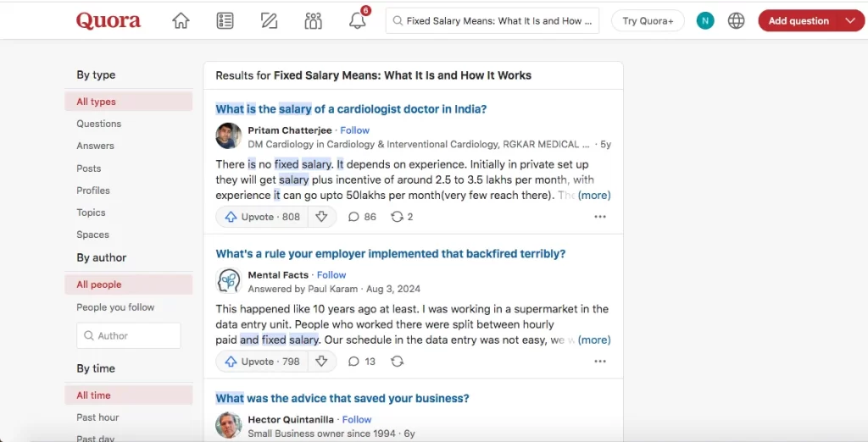Click 'Answered by Paul Karam · Aug 3, 2024'

coord(334,289)
